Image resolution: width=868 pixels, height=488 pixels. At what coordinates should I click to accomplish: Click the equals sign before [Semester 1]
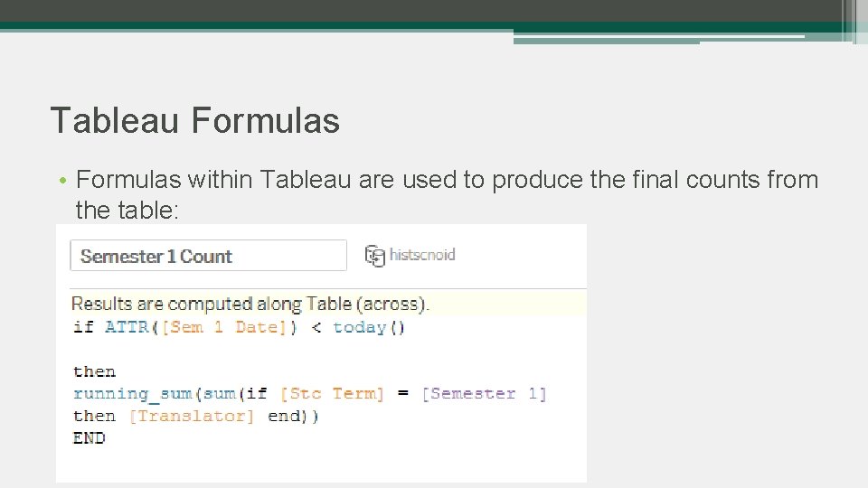point(403,394)
